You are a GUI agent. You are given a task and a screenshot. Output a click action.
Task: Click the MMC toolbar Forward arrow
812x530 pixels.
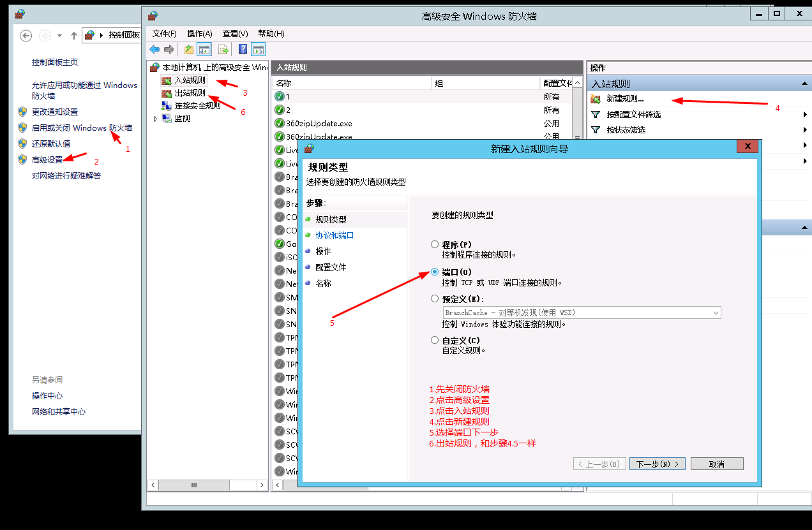click(169, 49)
